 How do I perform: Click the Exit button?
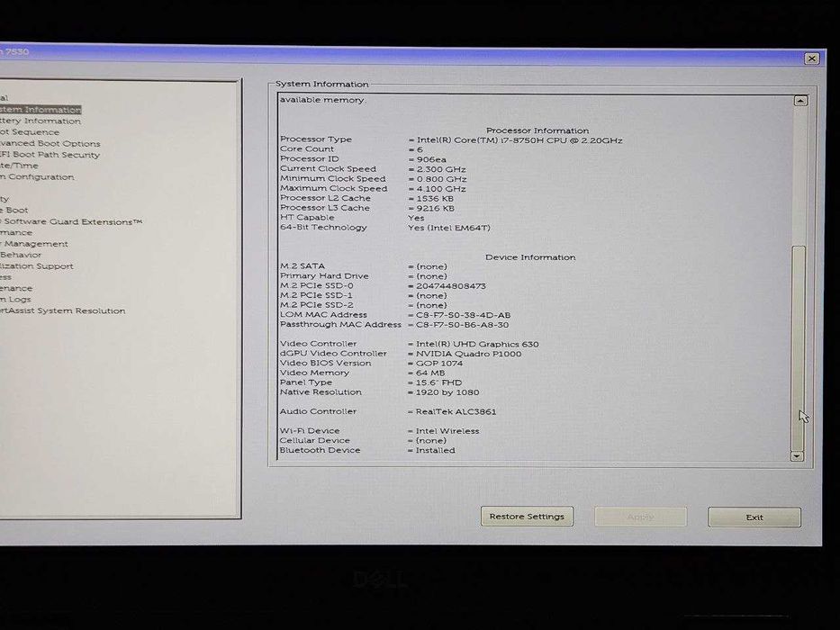click(x=754, y=517)
